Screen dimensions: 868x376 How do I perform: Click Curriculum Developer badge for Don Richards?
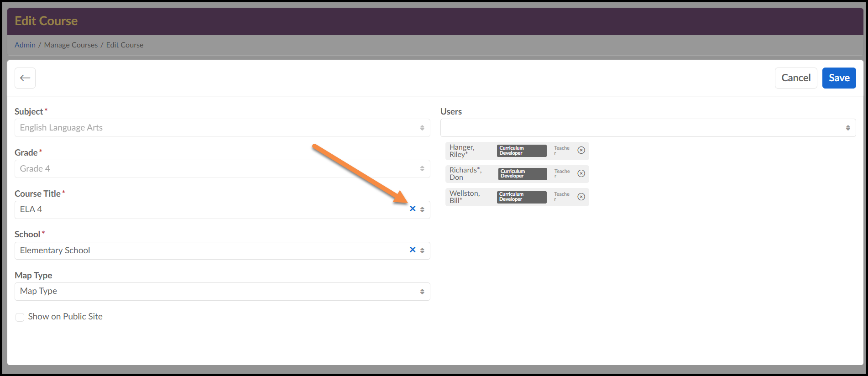coord(522,174)
